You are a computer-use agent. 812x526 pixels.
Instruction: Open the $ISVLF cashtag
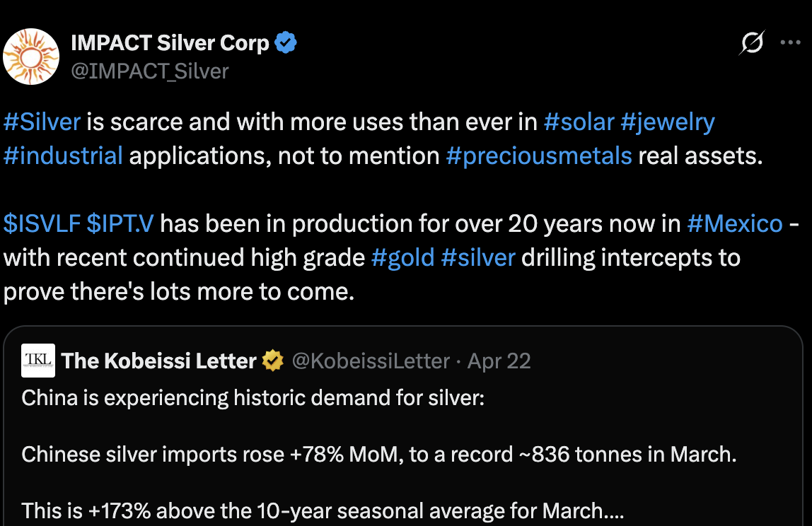[41, 224]
